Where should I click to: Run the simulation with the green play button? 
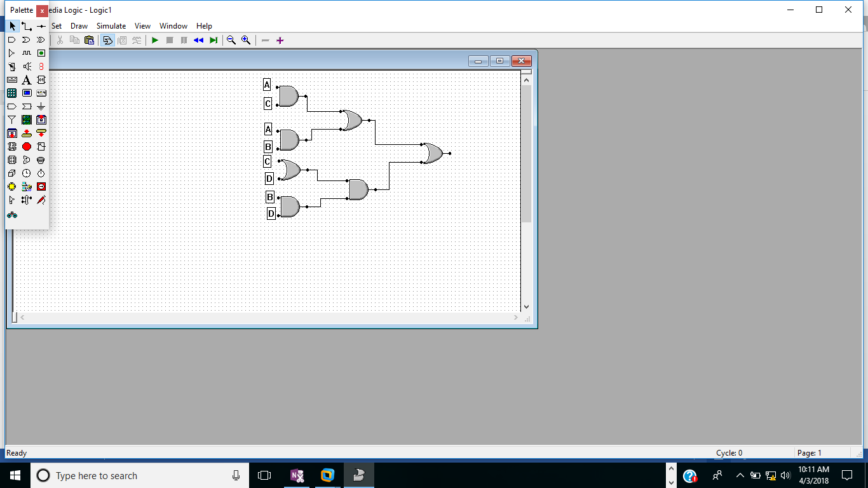pyautogui.click(x=155, y=40)
